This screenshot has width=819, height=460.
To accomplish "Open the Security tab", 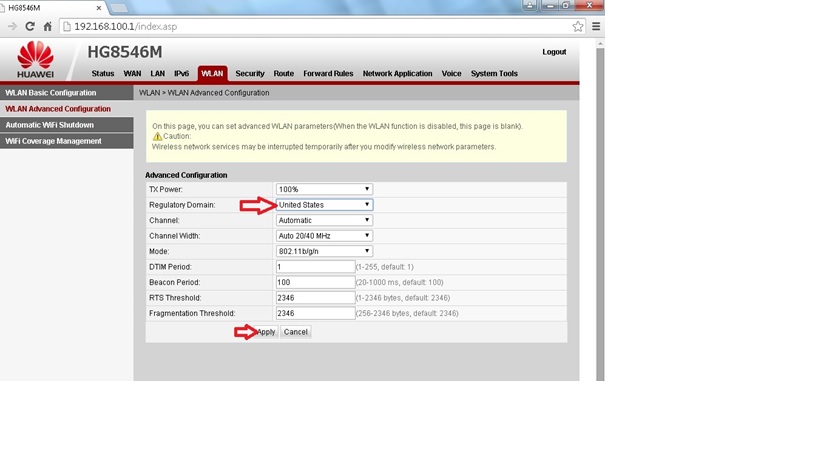I will click(250, 74).
